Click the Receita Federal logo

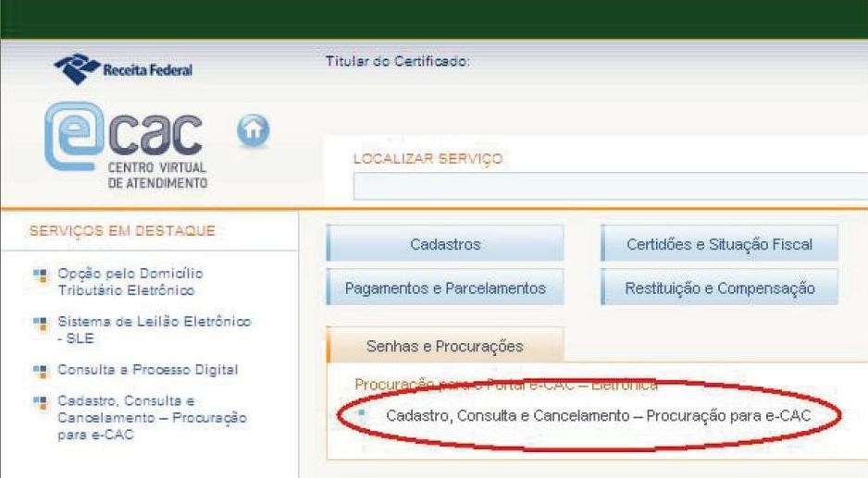[123, 69]
